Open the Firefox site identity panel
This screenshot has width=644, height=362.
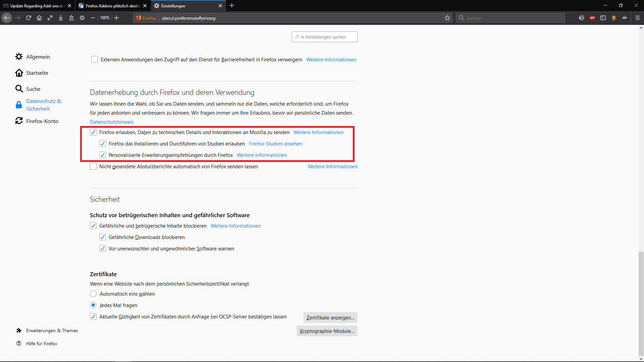(x=146, y=18)
